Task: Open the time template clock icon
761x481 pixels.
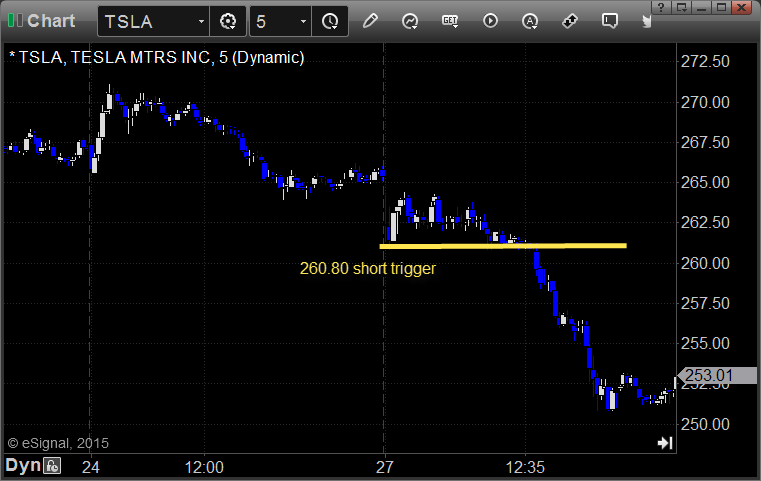Action: point(330,21)
